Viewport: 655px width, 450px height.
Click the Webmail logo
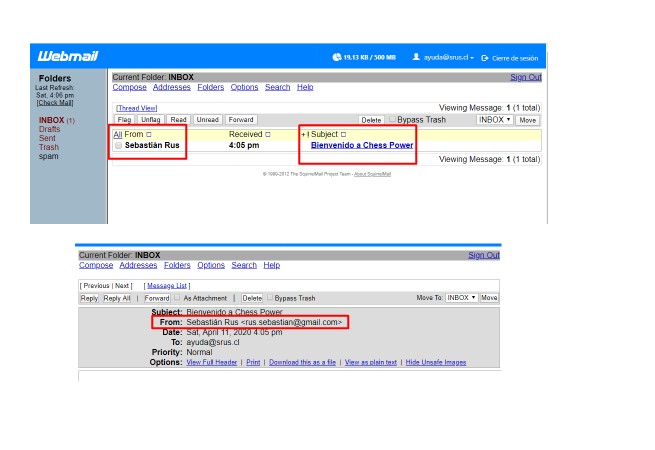(x=70, y=56)
